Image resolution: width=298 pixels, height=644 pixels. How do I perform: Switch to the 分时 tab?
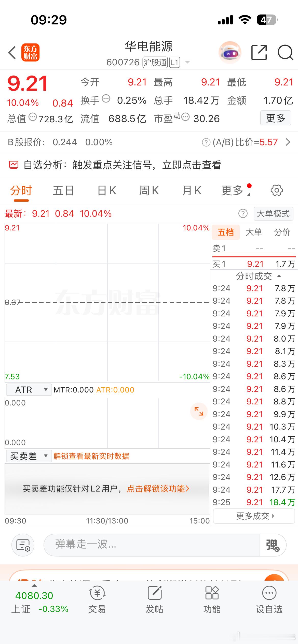(x=21, y=191)
